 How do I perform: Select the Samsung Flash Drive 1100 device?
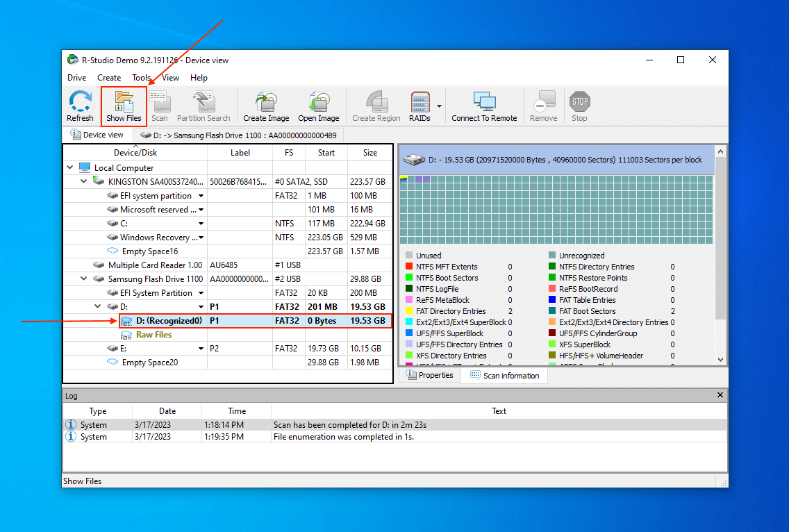[x=228, y=279]
